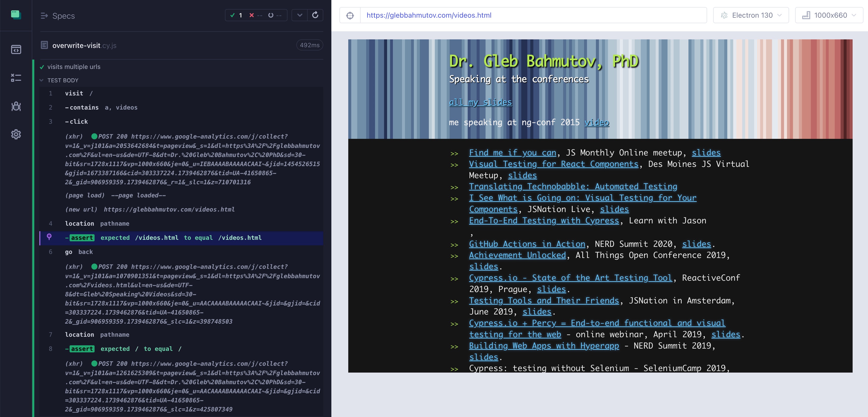Open 'Visual Testing for React Components' link
The height and width of the screenshot is (417, 868).
pos(554,164)
